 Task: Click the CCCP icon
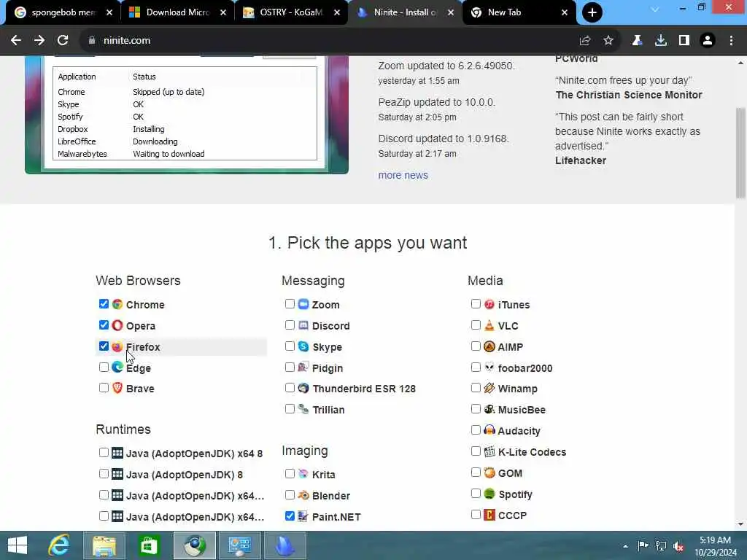click(489, 514)
